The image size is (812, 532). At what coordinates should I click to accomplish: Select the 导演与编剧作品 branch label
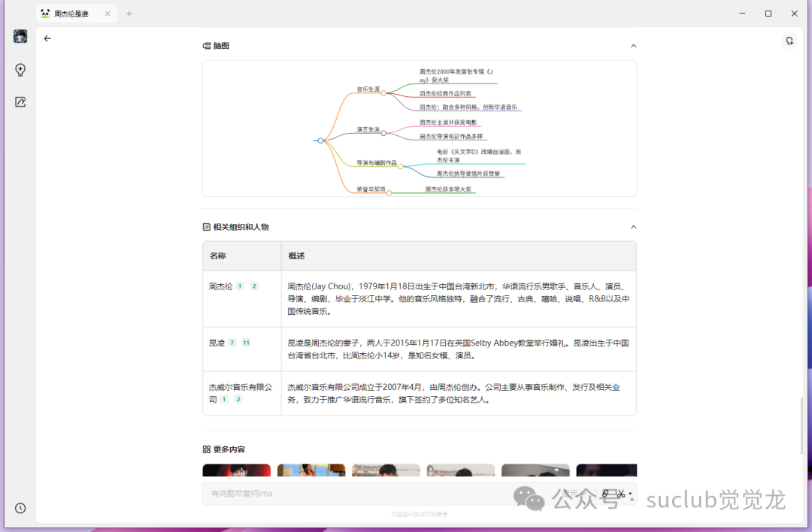pyautogui.click(x=377, y=162)
